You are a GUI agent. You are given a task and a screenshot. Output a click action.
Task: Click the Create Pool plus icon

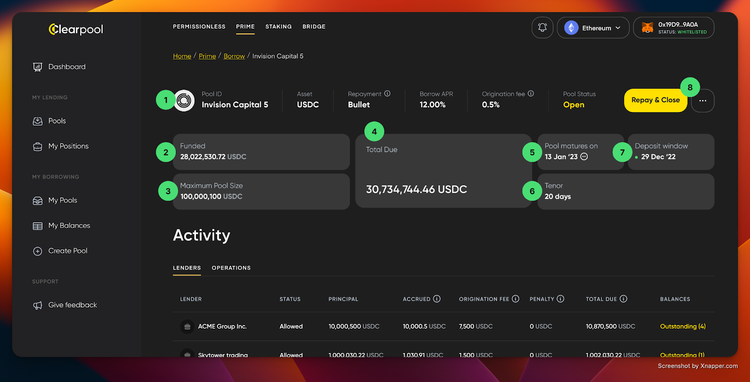click(x=37, y=251)
